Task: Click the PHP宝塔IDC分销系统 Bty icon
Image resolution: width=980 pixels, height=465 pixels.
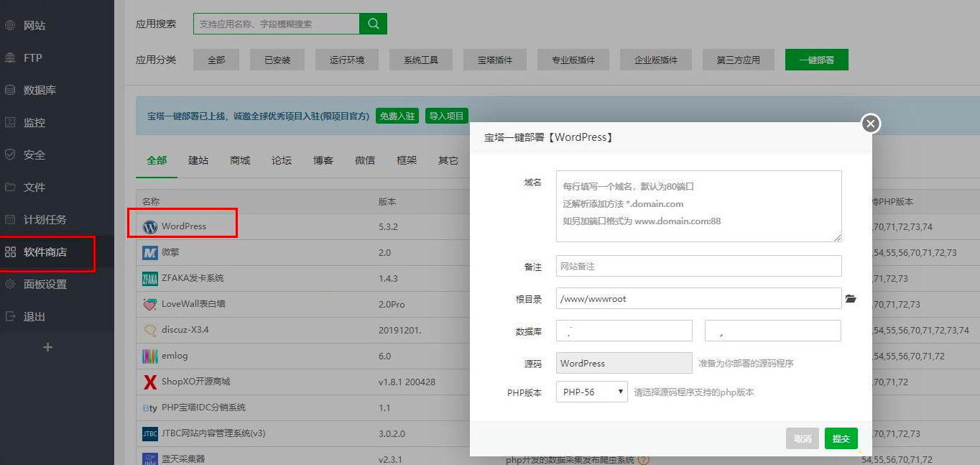Action: click(150, 408)
